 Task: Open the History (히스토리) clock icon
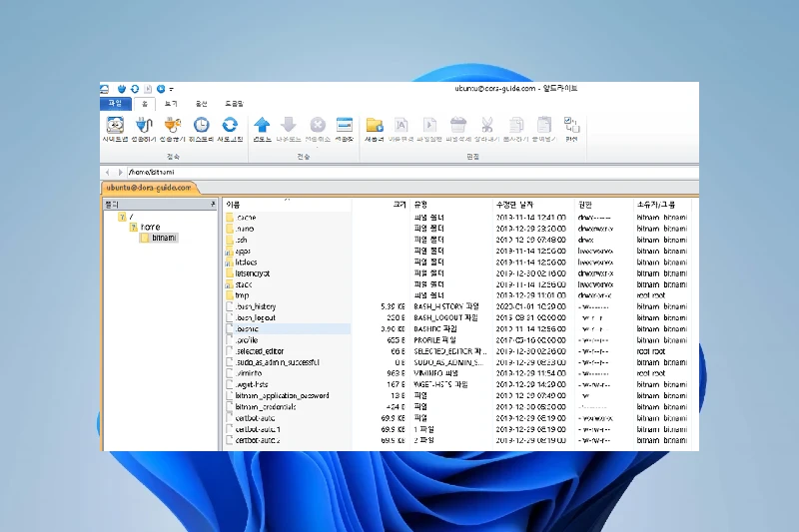202,129
